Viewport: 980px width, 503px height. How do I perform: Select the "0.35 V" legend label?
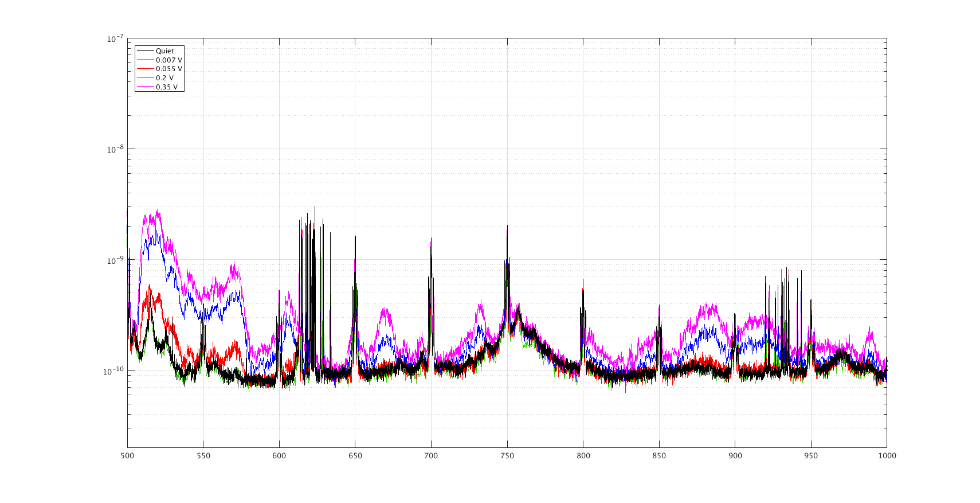167,87
